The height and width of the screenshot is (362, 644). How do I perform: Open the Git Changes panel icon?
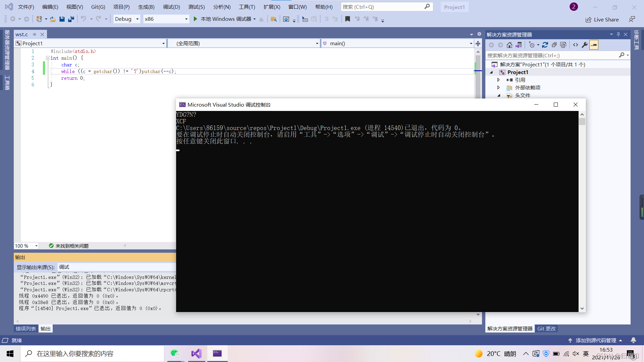[547, 328]
